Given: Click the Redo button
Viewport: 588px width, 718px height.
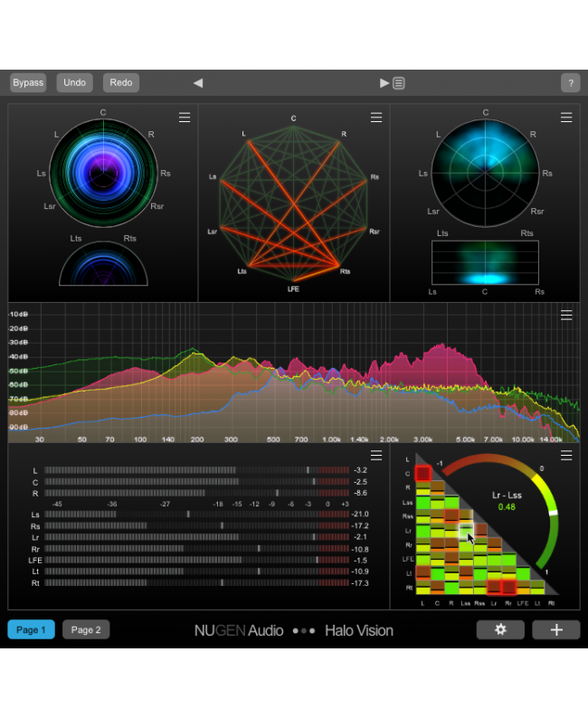Looking at the screenshot, I should [x=121, y=83].
